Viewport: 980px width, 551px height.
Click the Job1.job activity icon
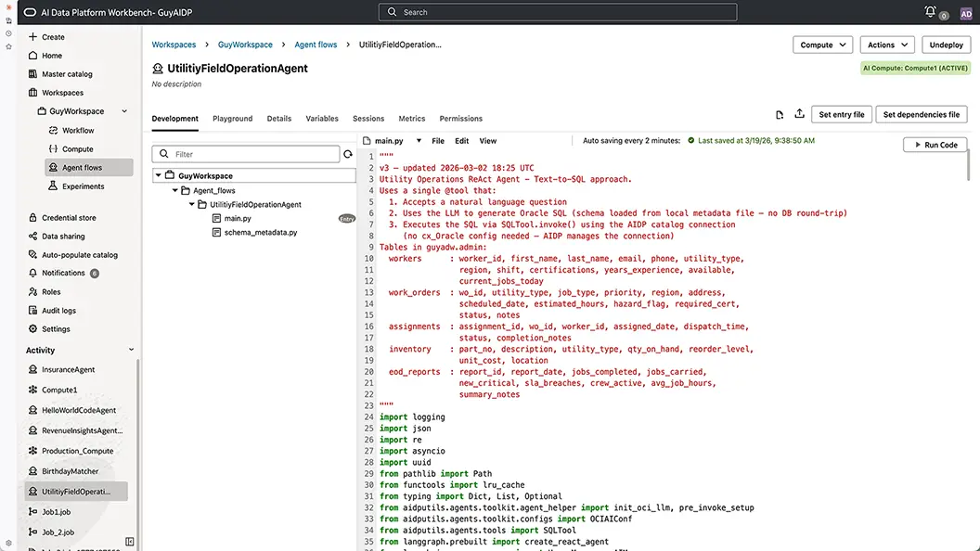coord(33,512)
